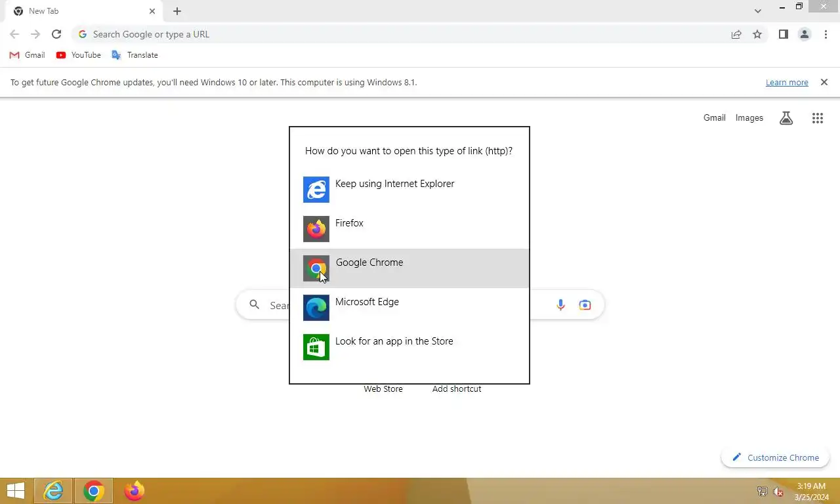Open the YouTube bookmark
This screenshot has height=504, width=840.
coord(79,55)
